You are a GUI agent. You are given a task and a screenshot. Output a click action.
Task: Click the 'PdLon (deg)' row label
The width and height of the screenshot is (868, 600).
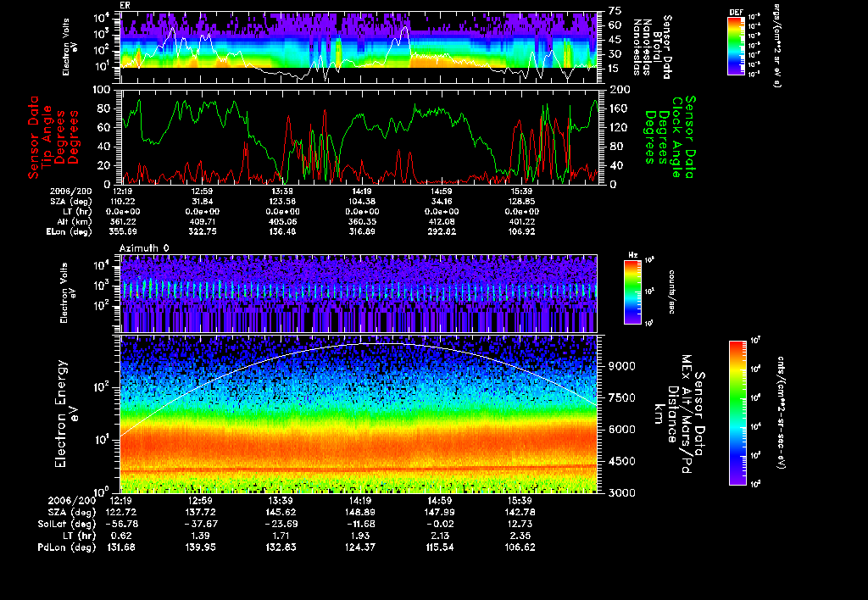pyautogui.click(x=66, y=547)
